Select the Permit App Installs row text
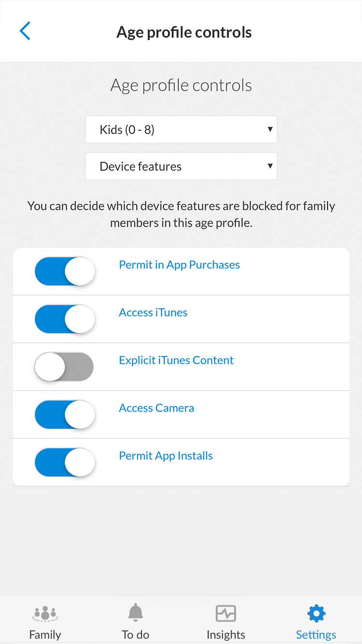This screenshot has height=644, width=362. 166,456
